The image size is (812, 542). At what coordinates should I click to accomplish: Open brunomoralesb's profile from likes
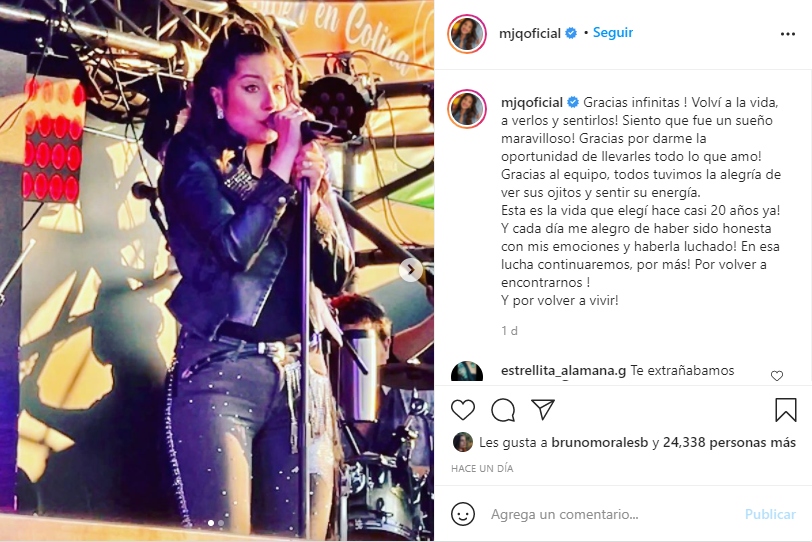tap(600, 443)
